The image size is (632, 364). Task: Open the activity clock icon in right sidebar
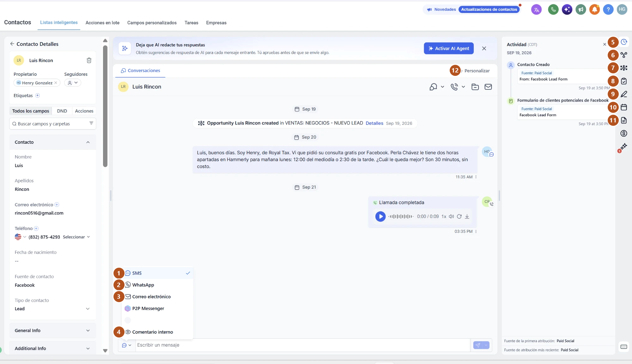624,42
